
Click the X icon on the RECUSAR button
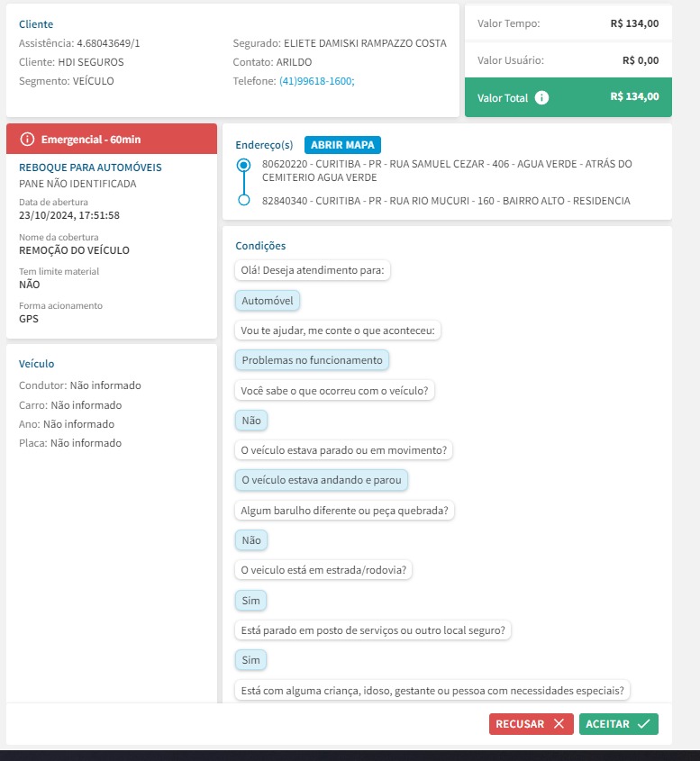[559, 724]
